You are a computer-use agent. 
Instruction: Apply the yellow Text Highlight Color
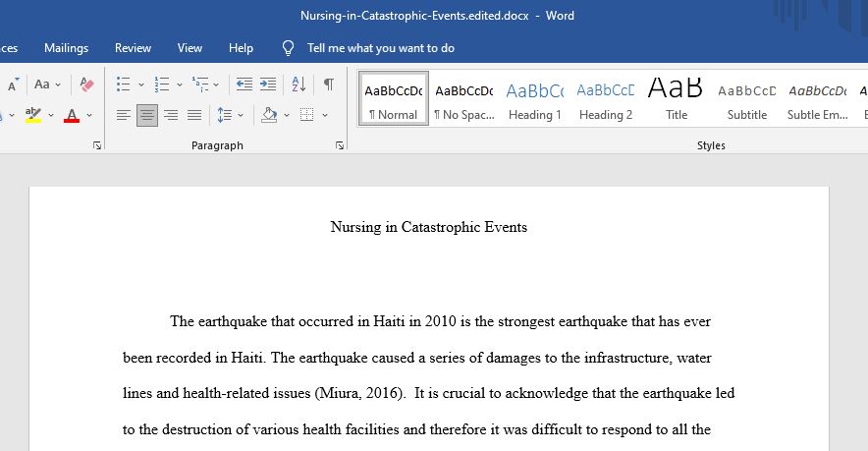[33, 115]
